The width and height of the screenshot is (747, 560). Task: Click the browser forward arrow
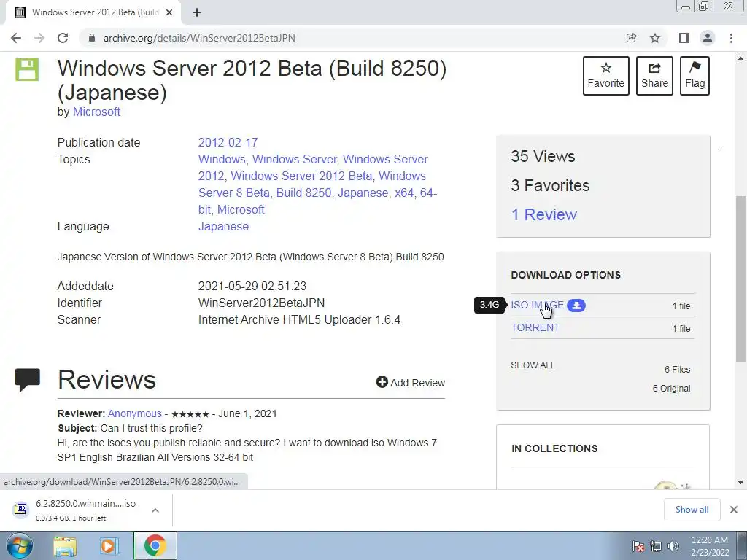point(39,38)
